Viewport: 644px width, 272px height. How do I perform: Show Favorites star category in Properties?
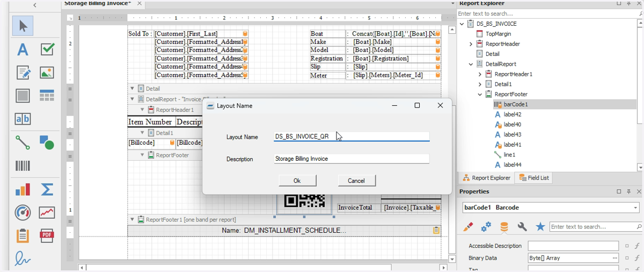point(540,227)
